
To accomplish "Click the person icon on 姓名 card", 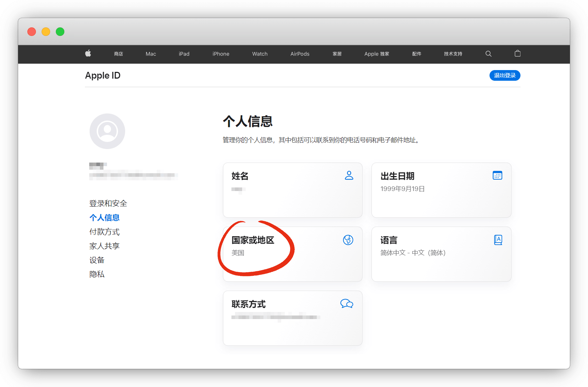I will click(349, 175).
